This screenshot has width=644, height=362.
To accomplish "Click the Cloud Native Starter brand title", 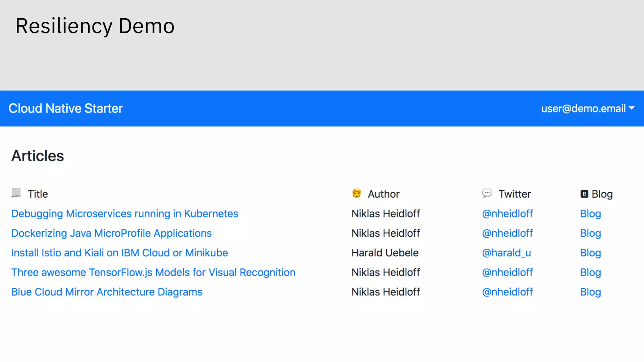I will (x=65, y=108).
